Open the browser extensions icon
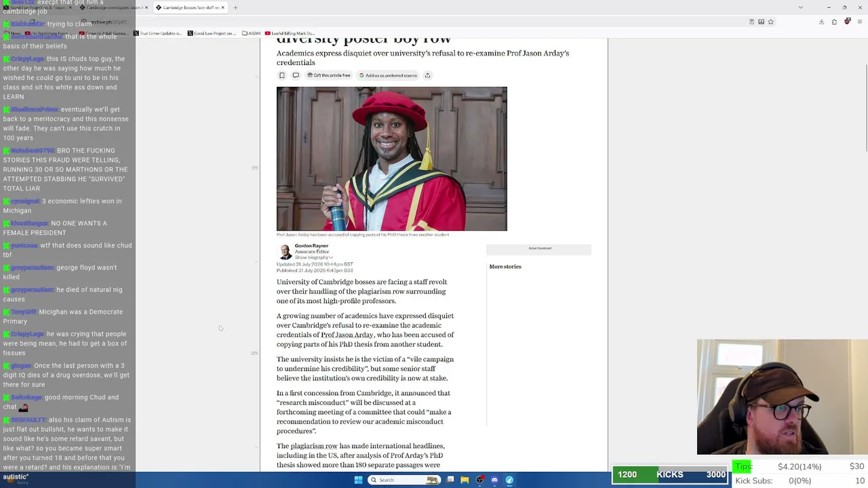 pos(835,22)
